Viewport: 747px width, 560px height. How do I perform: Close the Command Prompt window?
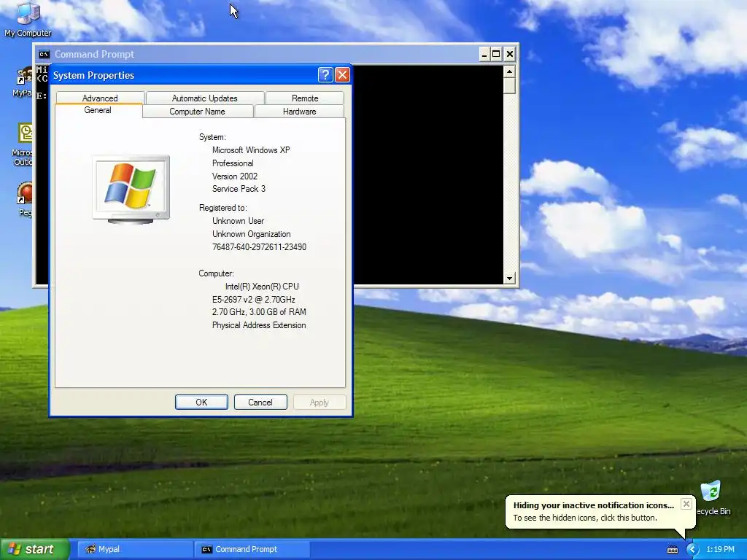pyautogui.click(x=509, y=54)
